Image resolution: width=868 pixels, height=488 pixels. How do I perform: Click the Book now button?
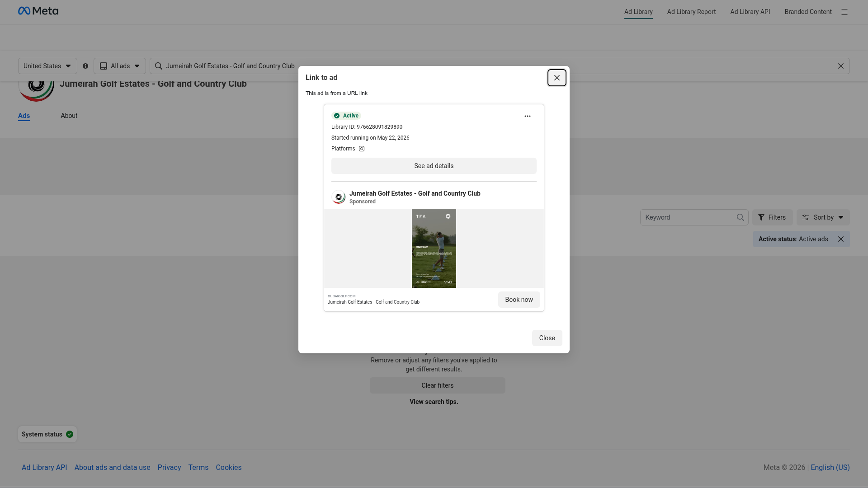click(x=519, y=300)
